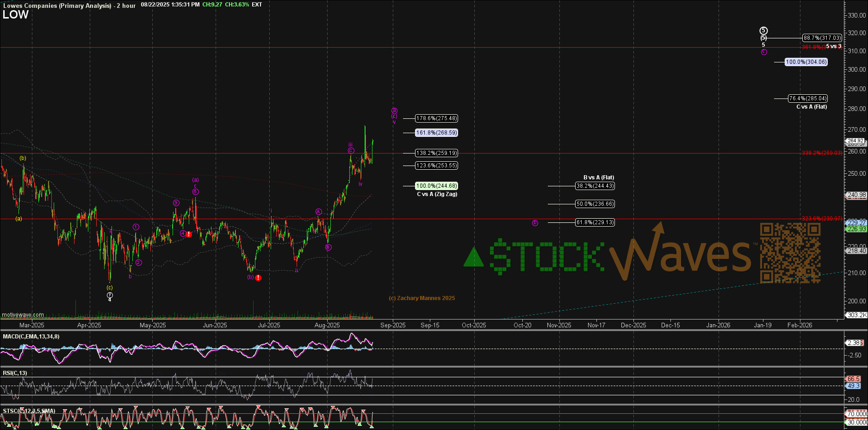Click the MACD(C,EMA,13,34,8) study label

coord(31,337)
